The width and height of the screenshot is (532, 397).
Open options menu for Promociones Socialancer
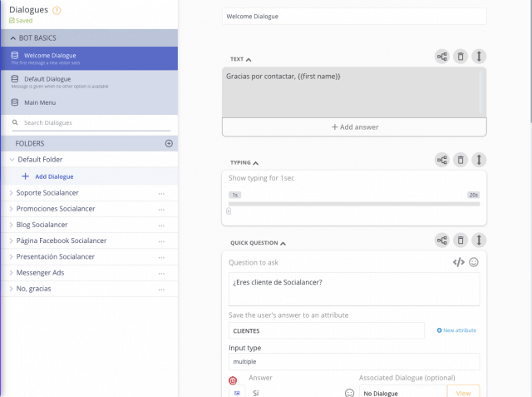pyautogui.click(x=161, y=210)
